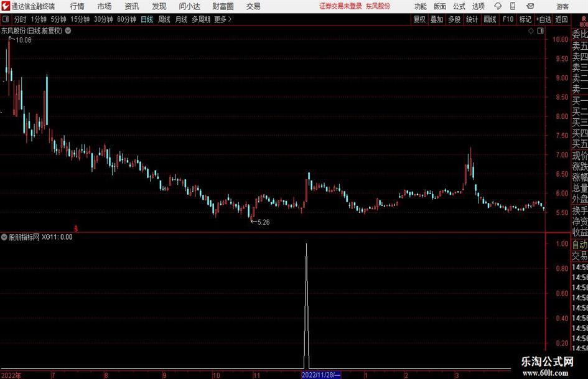Expand the 股朋指标网 indicator dropdown
The height and width of the screenshot is (379, 588).
[4, 236]
